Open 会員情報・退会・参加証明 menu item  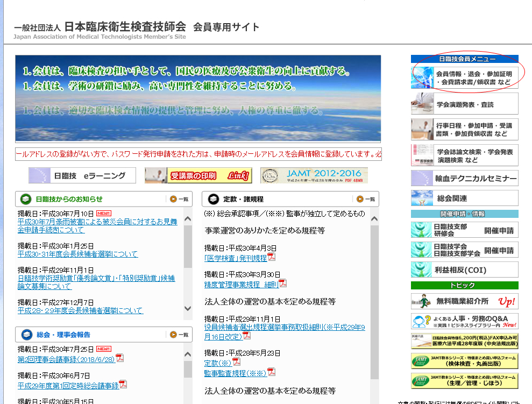coord(465,77)
